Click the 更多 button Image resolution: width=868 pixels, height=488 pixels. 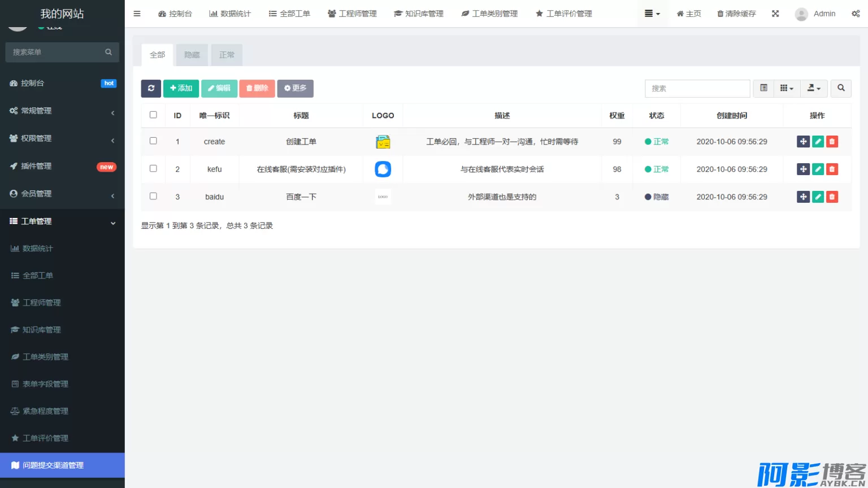coord(295,88)
